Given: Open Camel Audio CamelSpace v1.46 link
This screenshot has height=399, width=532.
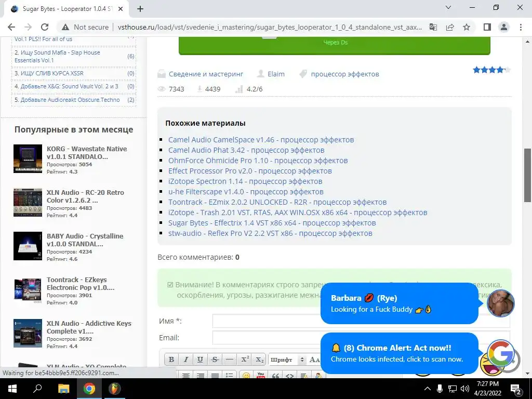Looking at the screenshot, I should coord(261,140).
